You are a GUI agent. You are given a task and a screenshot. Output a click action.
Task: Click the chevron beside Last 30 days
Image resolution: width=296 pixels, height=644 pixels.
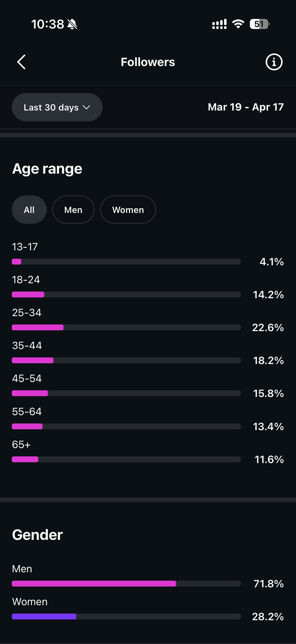click(x=86, y=107)
